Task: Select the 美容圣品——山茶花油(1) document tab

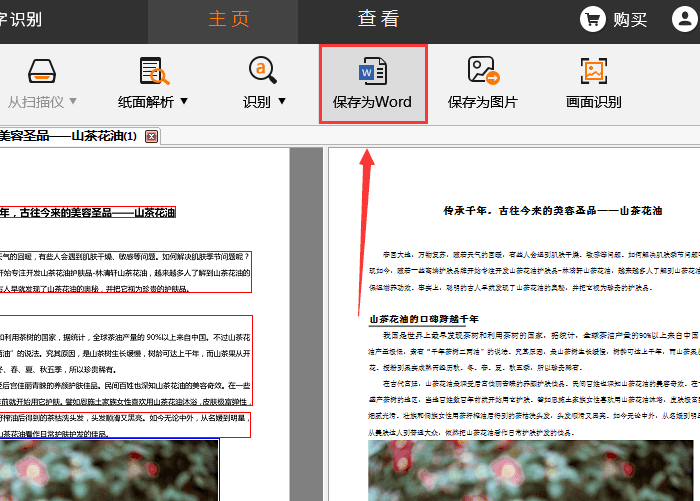Action: coord(68,136)
